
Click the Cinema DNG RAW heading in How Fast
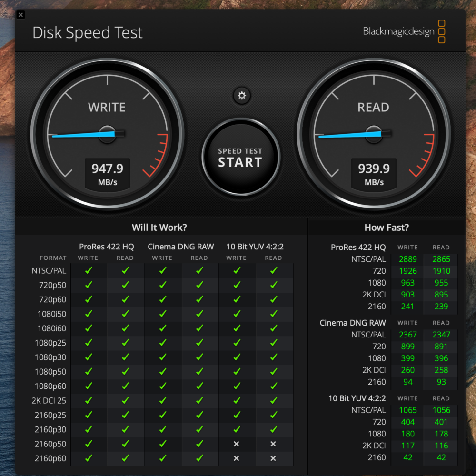click(353, 323)
